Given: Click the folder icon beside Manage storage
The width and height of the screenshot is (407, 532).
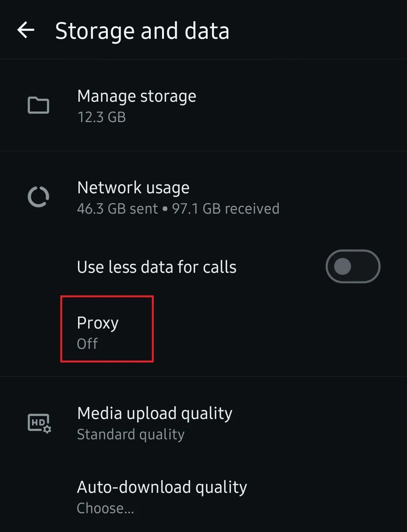Looking at the screenshot, I should (x=38, y=105).
